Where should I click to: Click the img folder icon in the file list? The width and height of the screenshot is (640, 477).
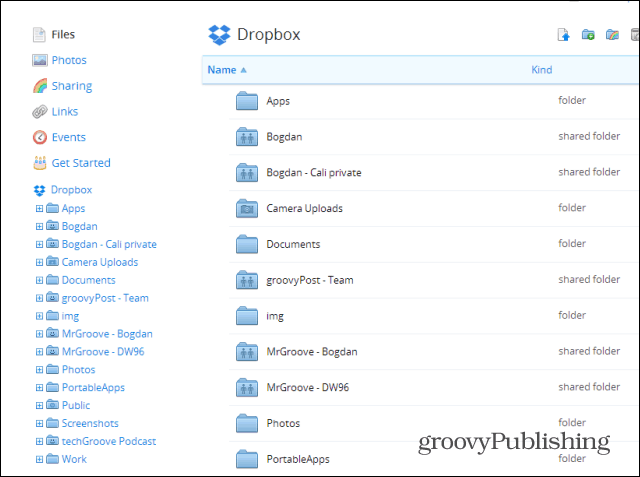point(247,316)
